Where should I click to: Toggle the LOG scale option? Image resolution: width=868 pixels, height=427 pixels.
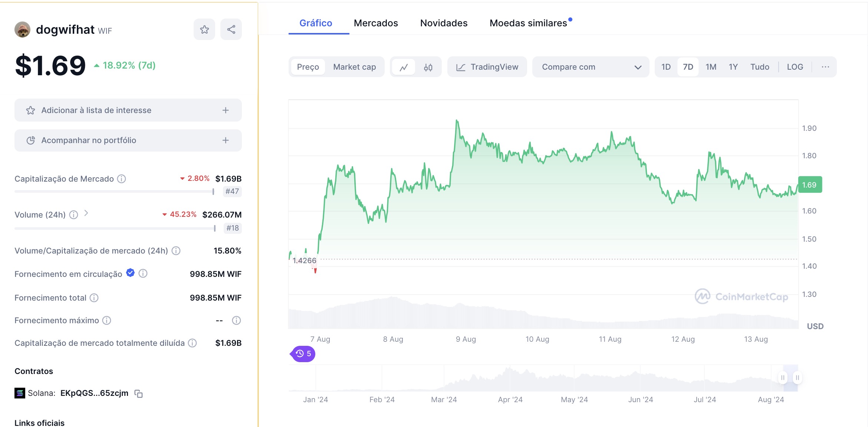click(795, 67)
